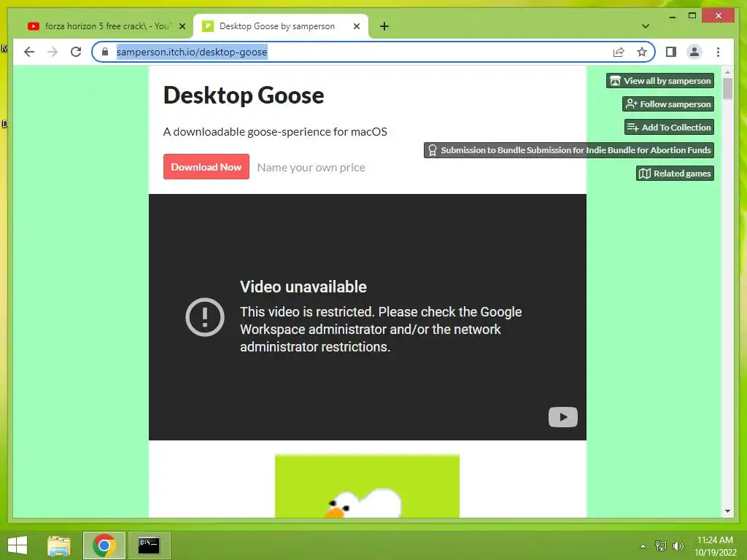
Task: Open the Command Prompt taskbar icon
Action: click(149, 545)
